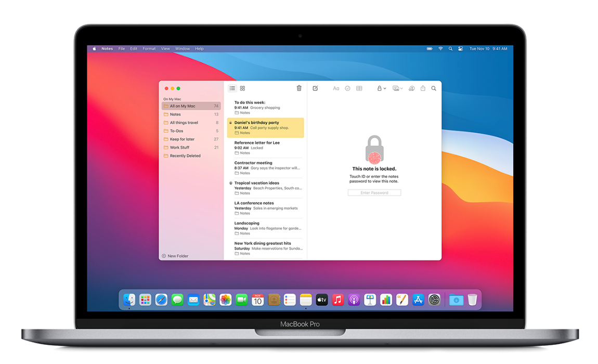Open App Store from the Dock
598x364 pixels.
[x=419, y=300]
